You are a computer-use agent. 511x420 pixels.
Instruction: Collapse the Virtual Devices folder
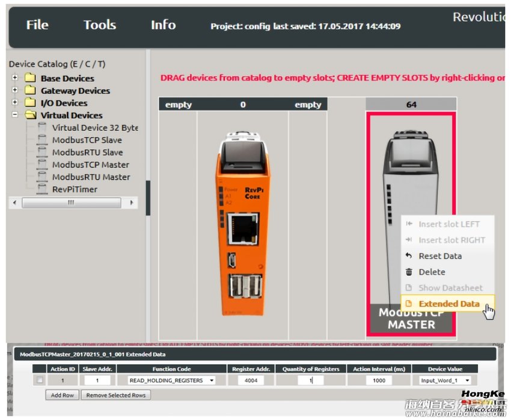coord(14,114)
